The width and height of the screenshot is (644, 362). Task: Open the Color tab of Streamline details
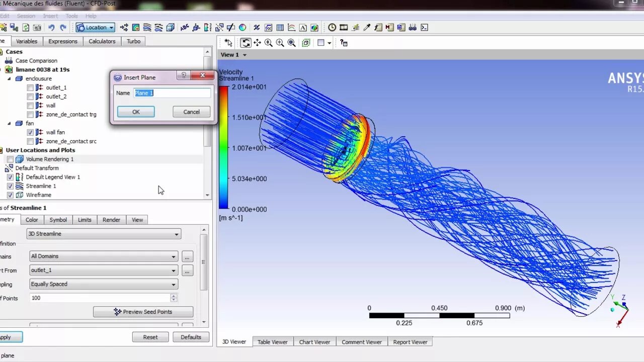pos(32,220)
